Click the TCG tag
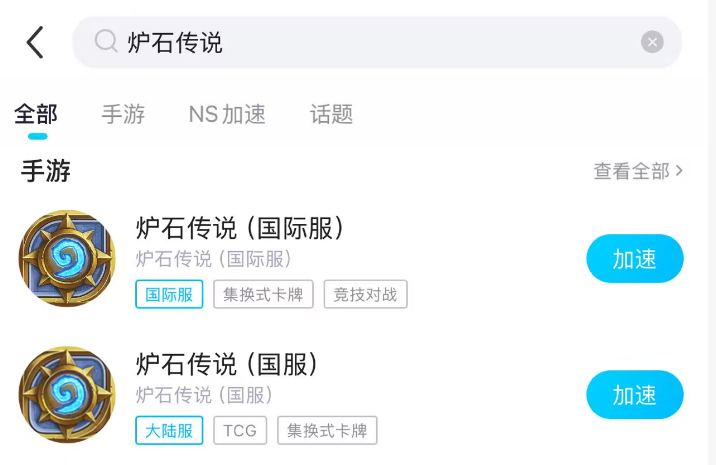716x465 pixels. point(240,431)
